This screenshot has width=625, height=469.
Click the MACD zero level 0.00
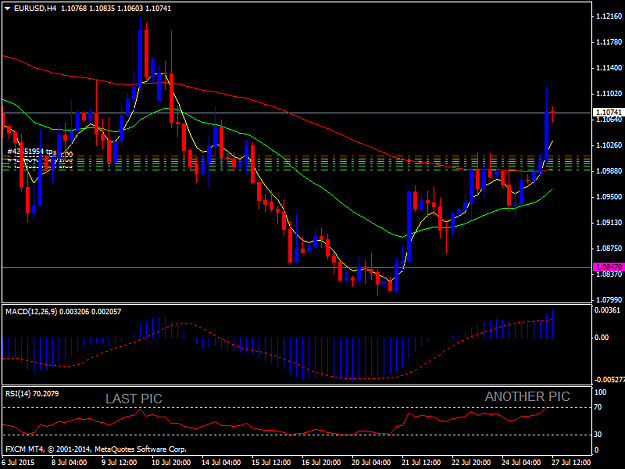[x=601, y=338]
